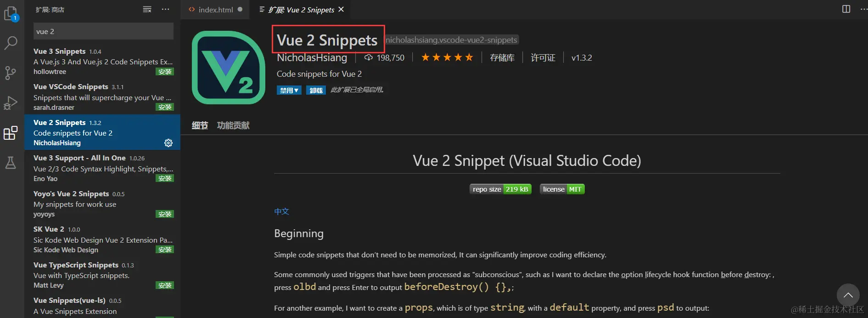Click the Vue 2 Snippets logo image
This screenshot has height=318, width=868.
point(228,68)
